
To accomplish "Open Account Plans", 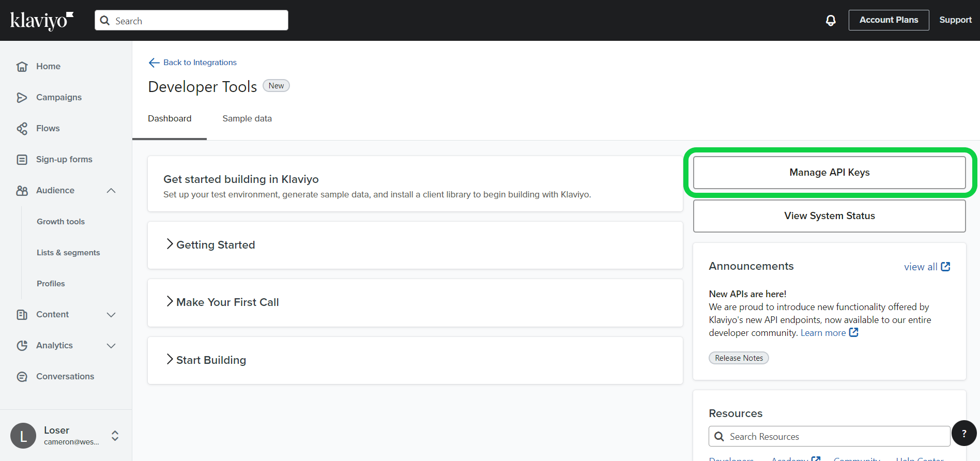I will (x=889, y=20).
